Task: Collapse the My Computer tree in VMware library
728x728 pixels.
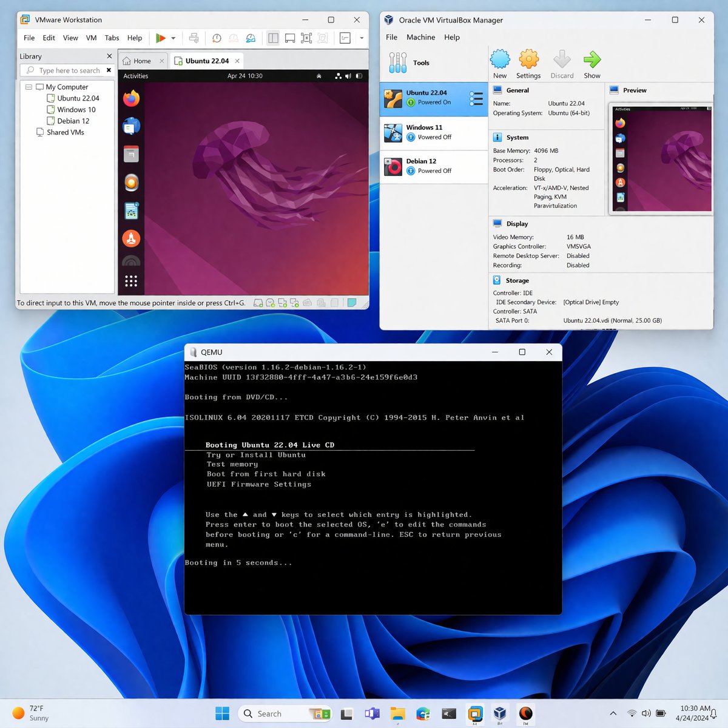Action: pyautogui.click(x=28, y=87)
